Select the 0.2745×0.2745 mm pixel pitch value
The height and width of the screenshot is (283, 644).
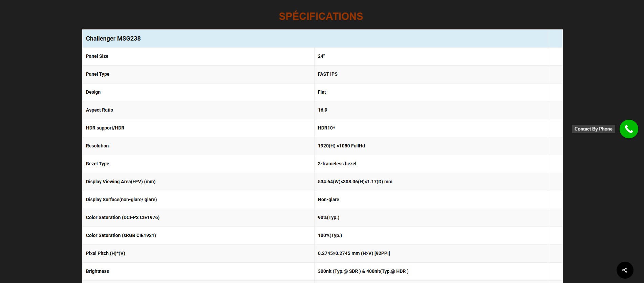pyautogui.click(x=353, y=253)
